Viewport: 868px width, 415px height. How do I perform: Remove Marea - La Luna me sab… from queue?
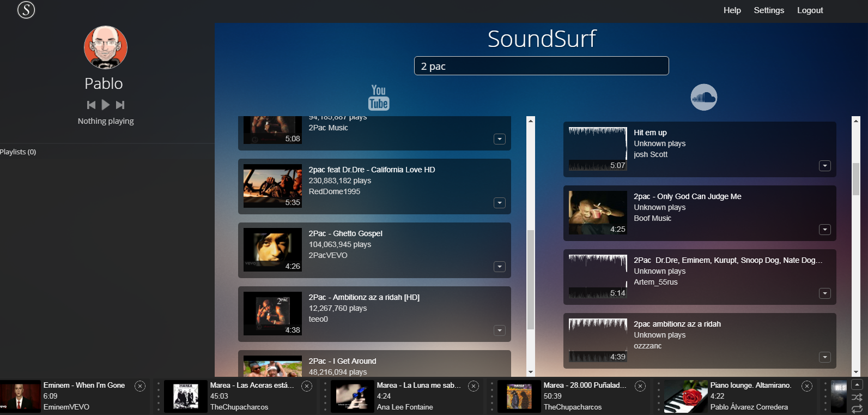474,386
